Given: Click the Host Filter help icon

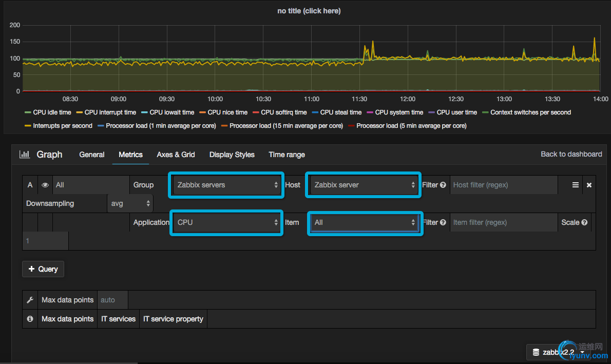Looking at the screenshot, I should click(443, 185).
